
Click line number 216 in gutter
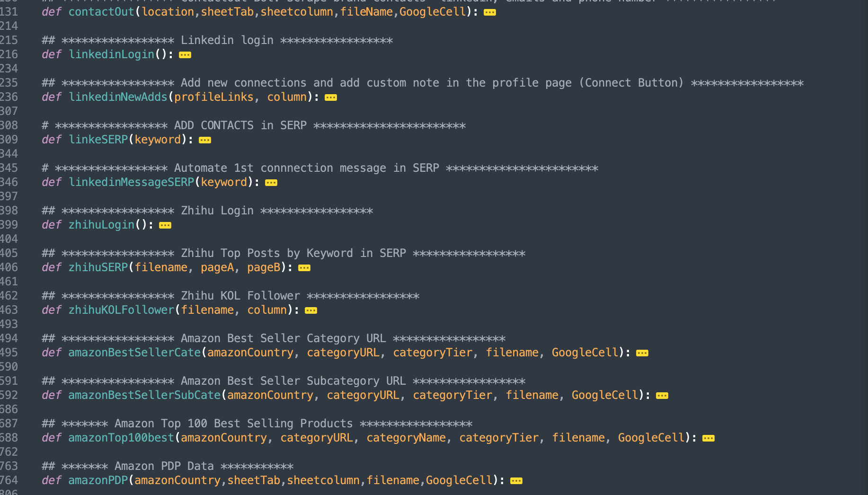pos(9,54)
